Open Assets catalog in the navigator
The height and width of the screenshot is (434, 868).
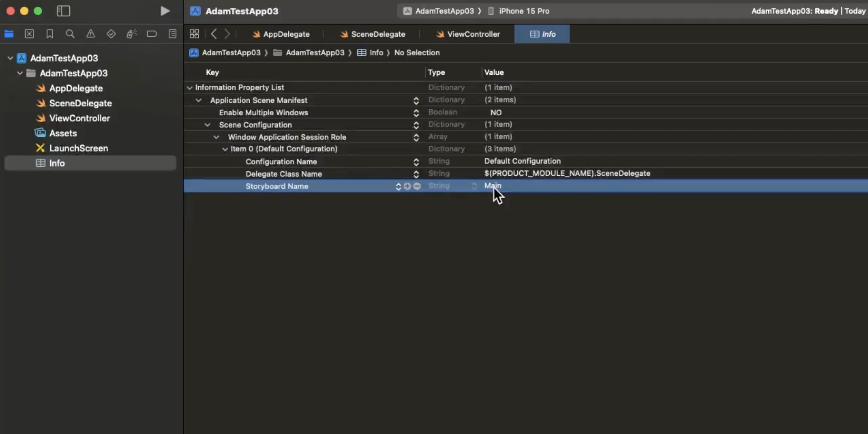coord(63,133)
